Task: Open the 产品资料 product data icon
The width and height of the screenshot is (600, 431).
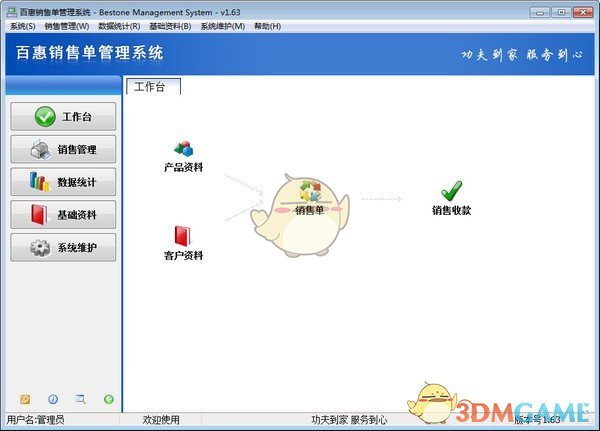Action: coord(183,157)
